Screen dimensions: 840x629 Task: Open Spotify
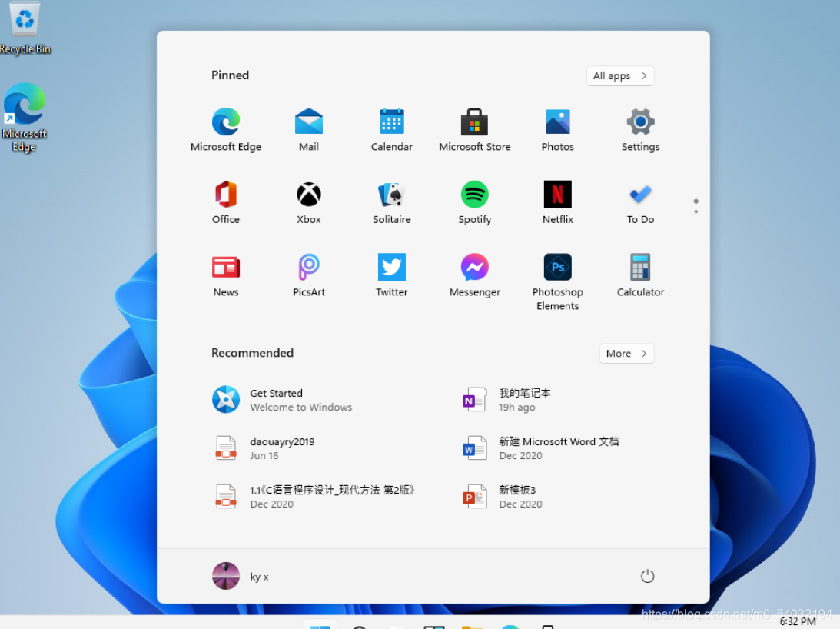click(x=475, y=202)
